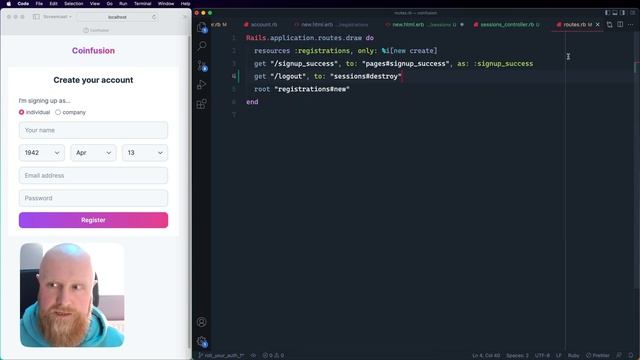640x360 pixels.
Task: Click the root "registrations#new" code line
Action: pos(302,89)
